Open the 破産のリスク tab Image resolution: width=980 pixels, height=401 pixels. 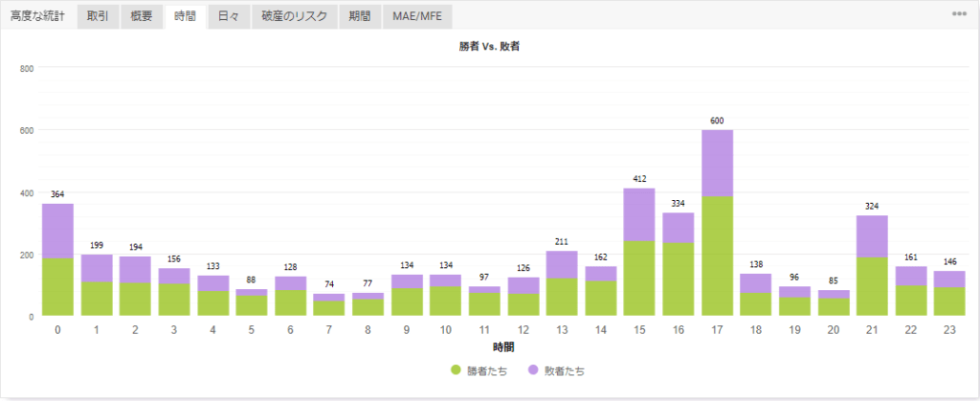[295, 17]
